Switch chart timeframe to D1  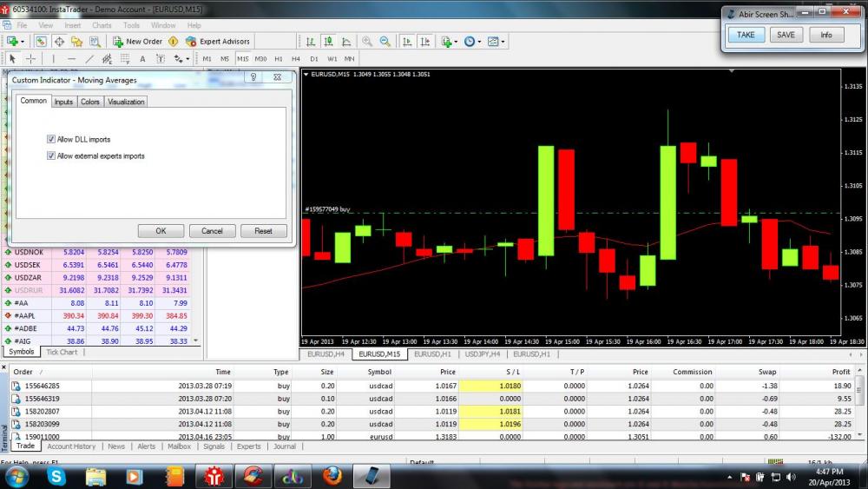click(x=314, y=59)
